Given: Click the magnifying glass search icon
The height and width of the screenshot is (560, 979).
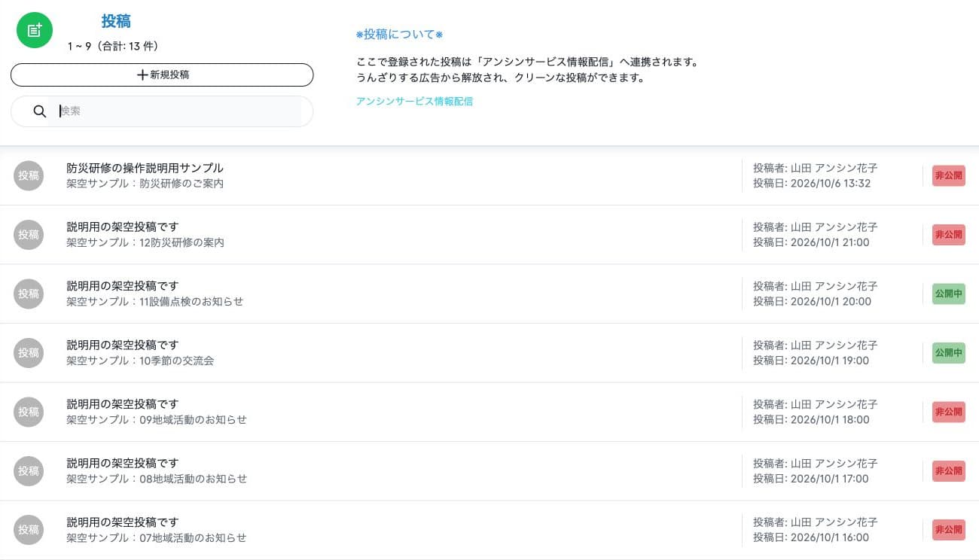Looking at the screenshot, I should point(41,111).
